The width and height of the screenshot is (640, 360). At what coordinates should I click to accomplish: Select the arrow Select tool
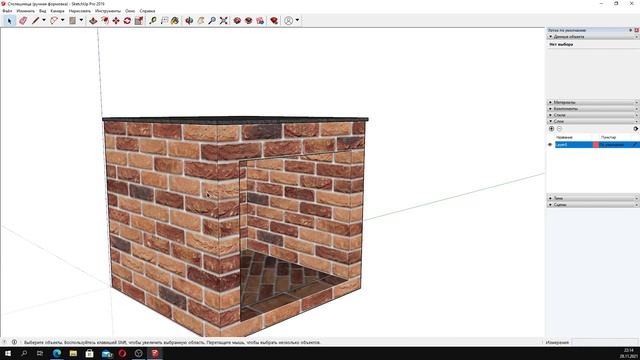9,20
